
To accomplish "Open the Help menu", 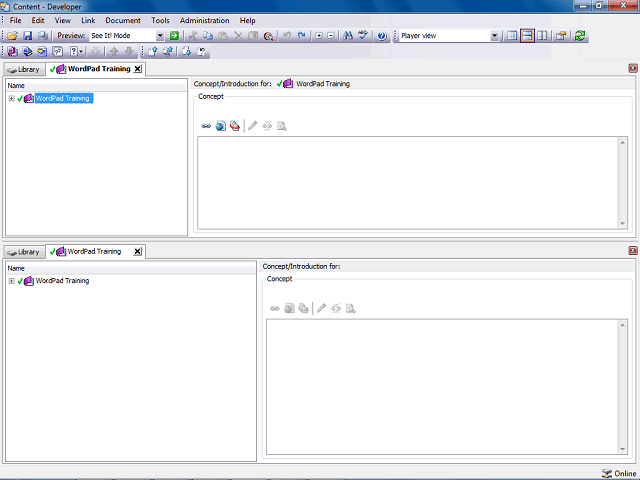I will tap(247, 20).
